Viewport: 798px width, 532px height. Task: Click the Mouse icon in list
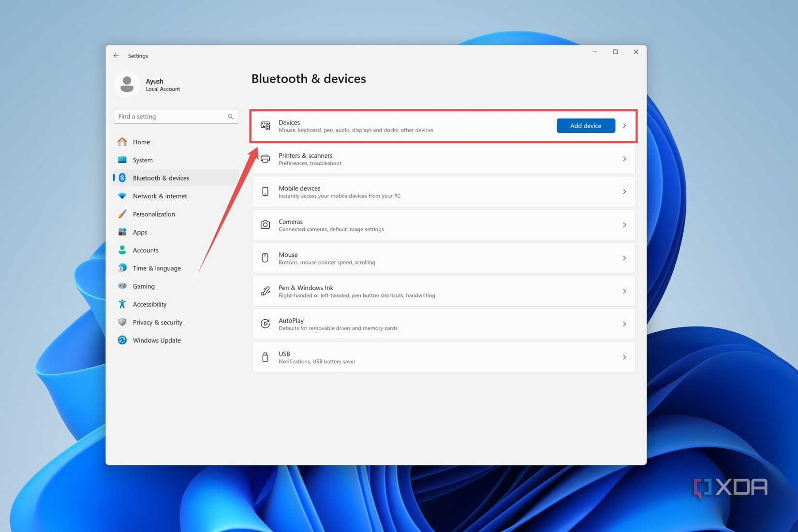tap(265, 258)
